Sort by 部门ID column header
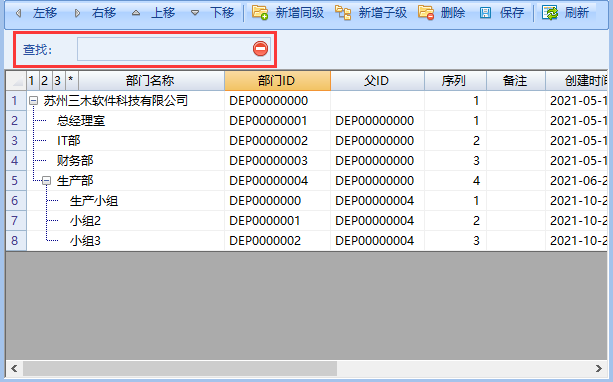The width and height of the screenshot is (613, 382). point(278,81)
